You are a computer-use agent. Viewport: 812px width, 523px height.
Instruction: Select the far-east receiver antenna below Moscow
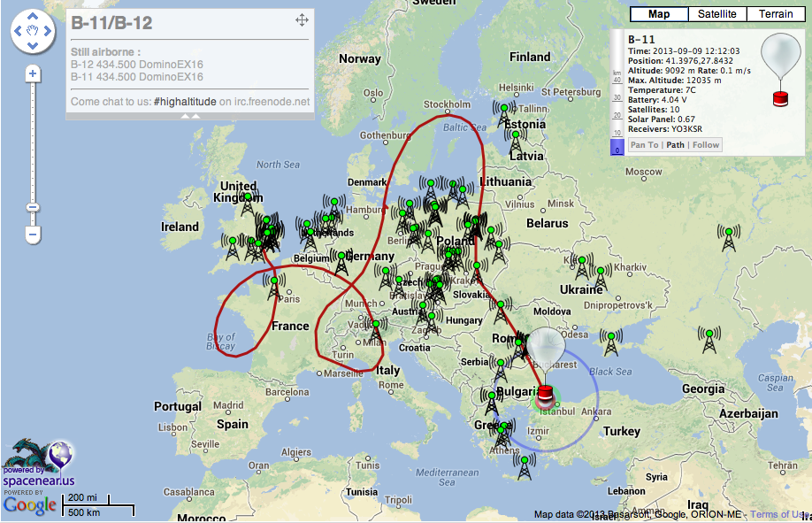(729, 238)
